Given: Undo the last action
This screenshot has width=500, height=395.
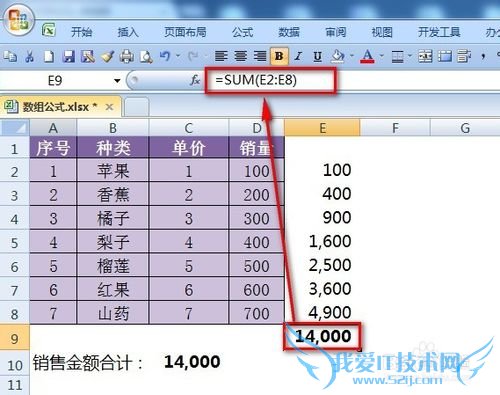Looking at the screenshot, I should (165, 56).
